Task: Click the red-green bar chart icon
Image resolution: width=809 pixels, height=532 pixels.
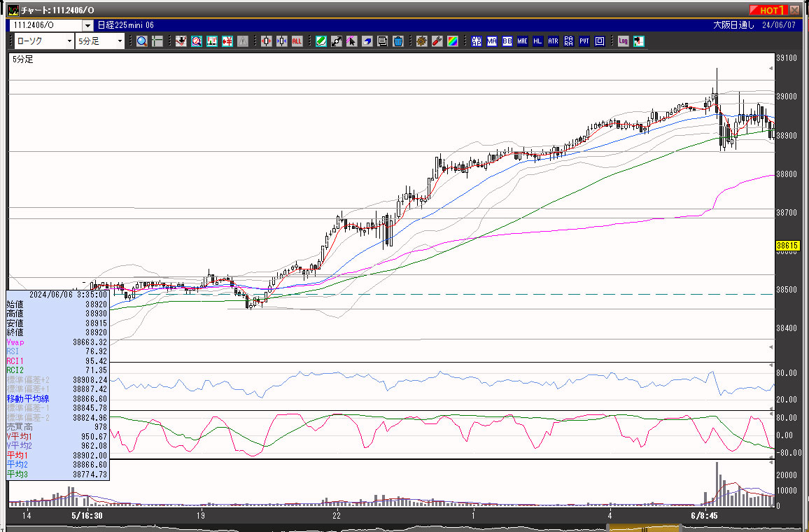Action: pos(212,41)
